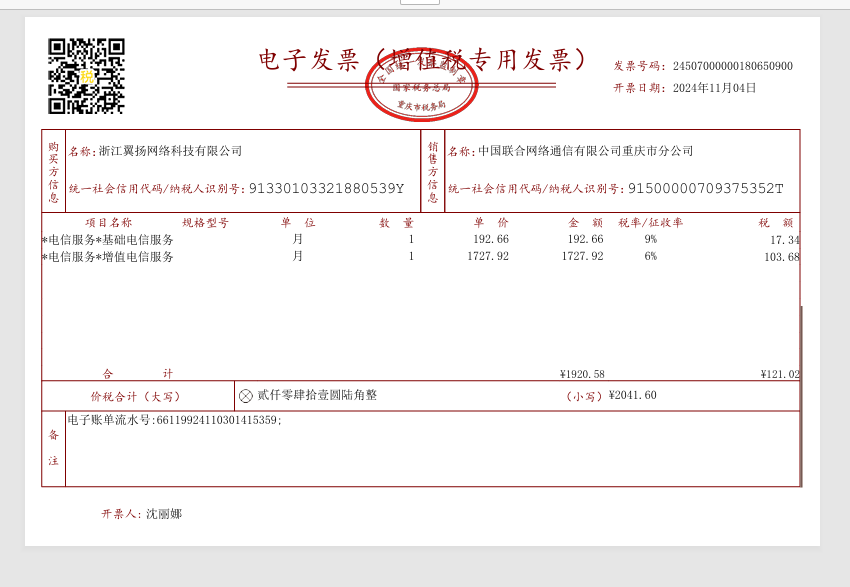Click the 9% tax rate cell
This screenshot has height=587, width=850.
click(650, 240)
